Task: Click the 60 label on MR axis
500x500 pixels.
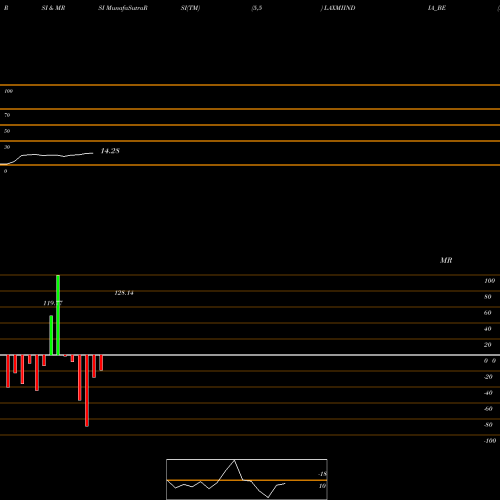Action: (x=488, y=313)
